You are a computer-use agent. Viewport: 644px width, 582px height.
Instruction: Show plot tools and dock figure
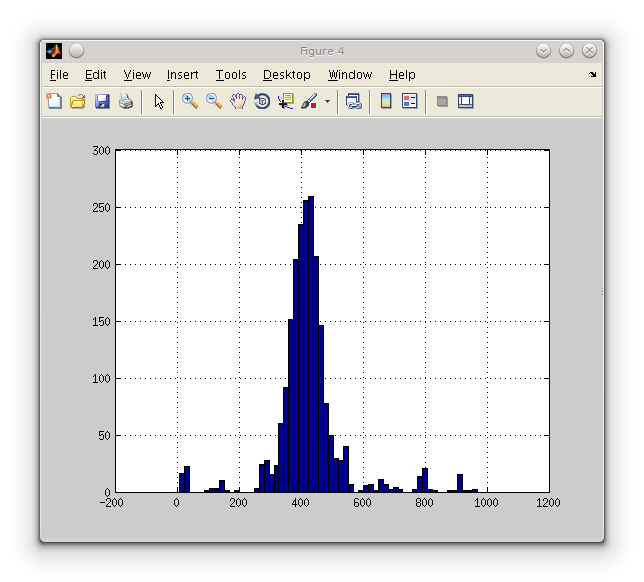point(465,101)
